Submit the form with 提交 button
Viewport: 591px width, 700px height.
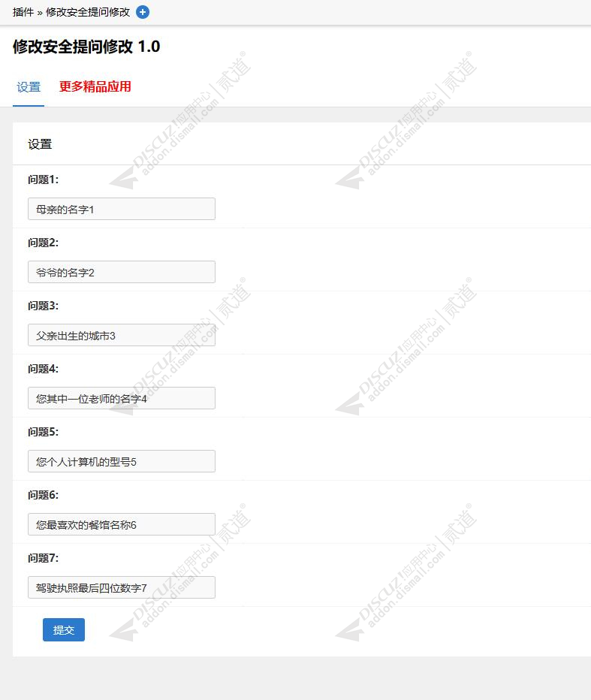click(64, 630)
